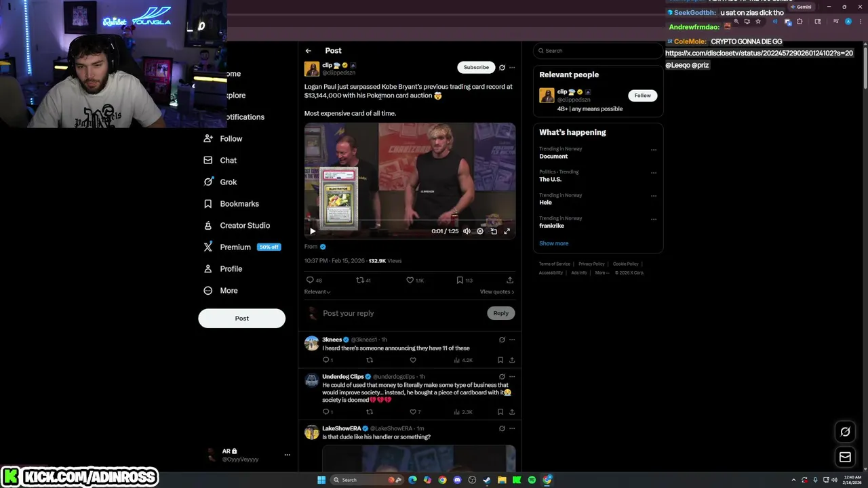Open Terms of Service link
The height and width of the screenshot is (488, 868).
point(555,264)
